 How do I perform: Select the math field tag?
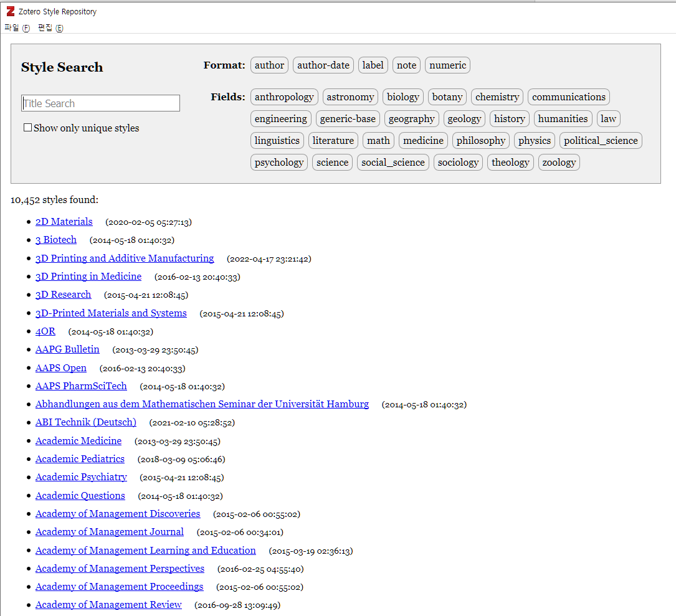tap(378, 141)
